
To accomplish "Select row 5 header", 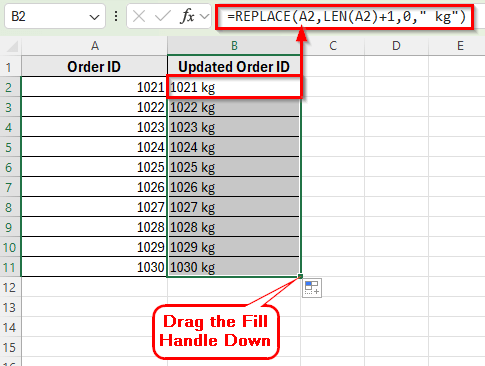I will click(10, 147).
